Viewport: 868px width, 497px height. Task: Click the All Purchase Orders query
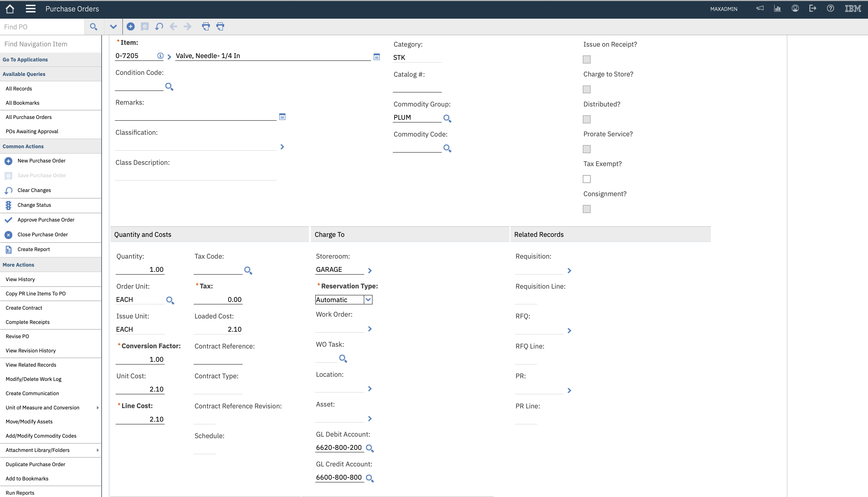(29, 117)
